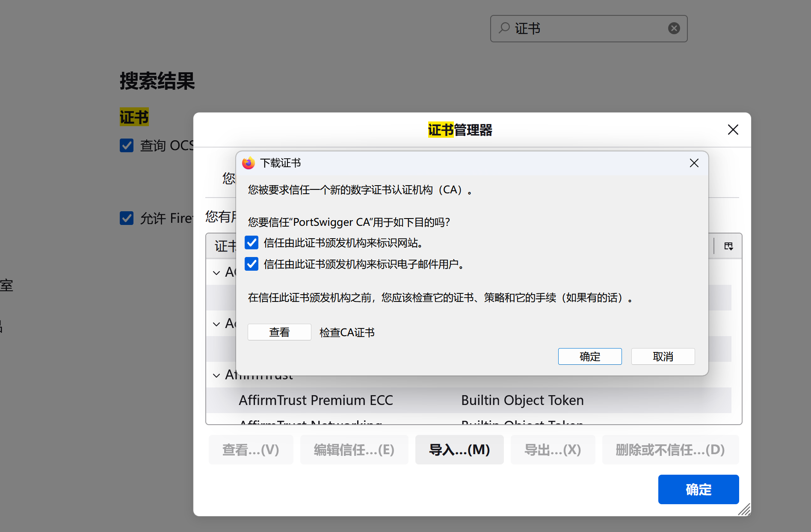The width and height of the screenshot is (811, 532).
Task: Click the 搜索结果 heading
Action: click(157, 81)
